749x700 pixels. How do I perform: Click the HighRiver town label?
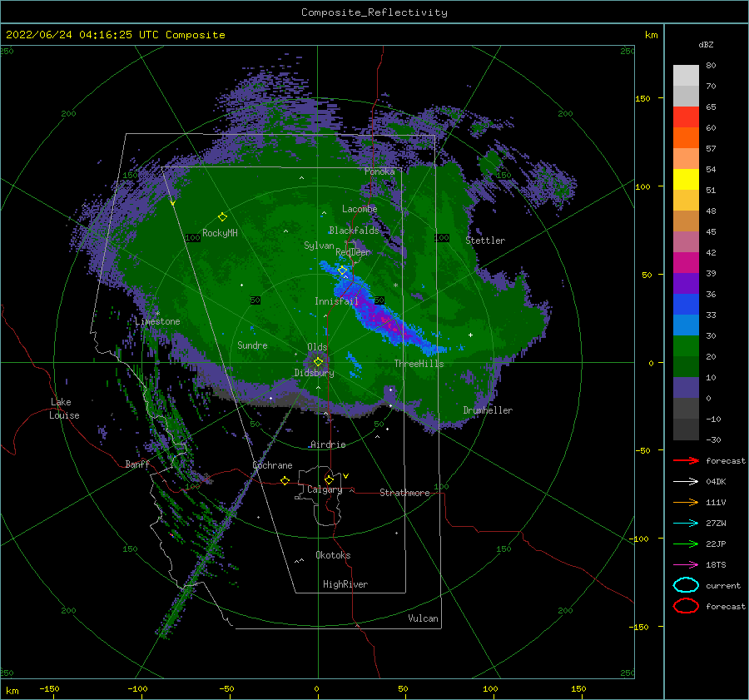[345, 584]
